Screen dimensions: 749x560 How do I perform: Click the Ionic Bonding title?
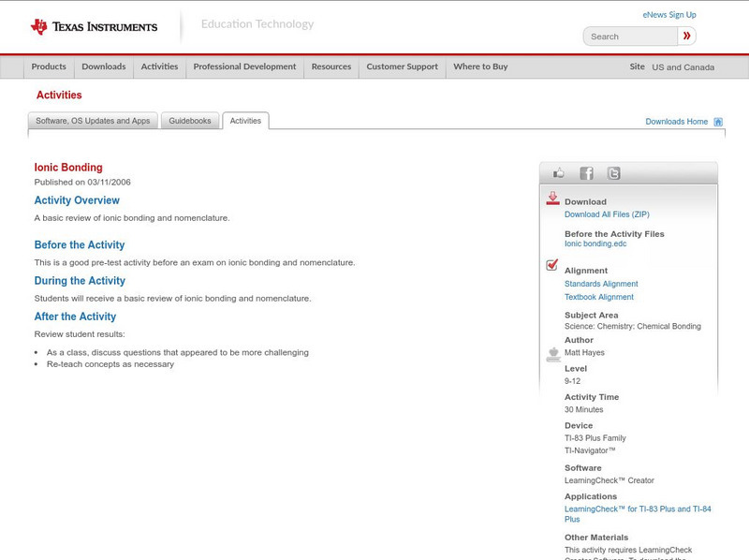(68, 168)
